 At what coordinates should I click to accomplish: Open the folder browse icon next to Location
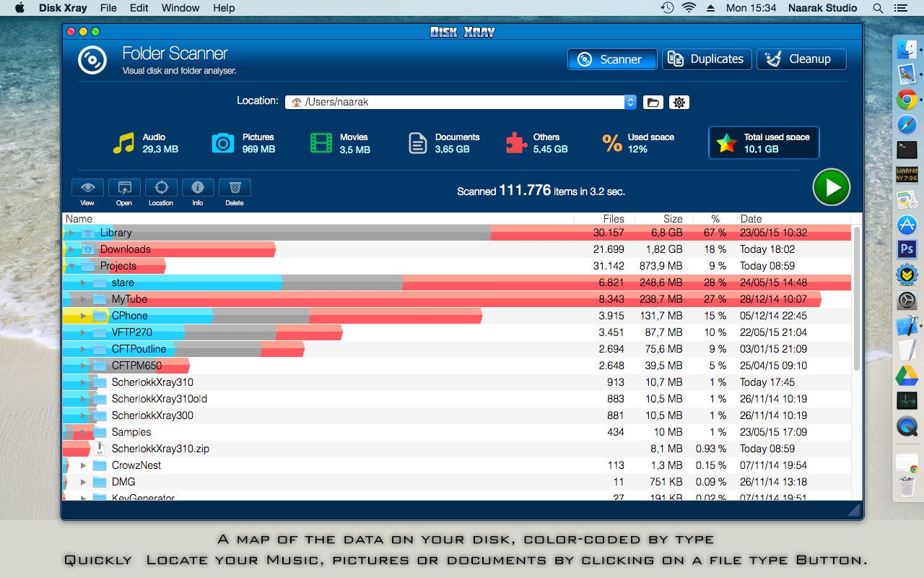pyautogui.click(x=653, y=102)
